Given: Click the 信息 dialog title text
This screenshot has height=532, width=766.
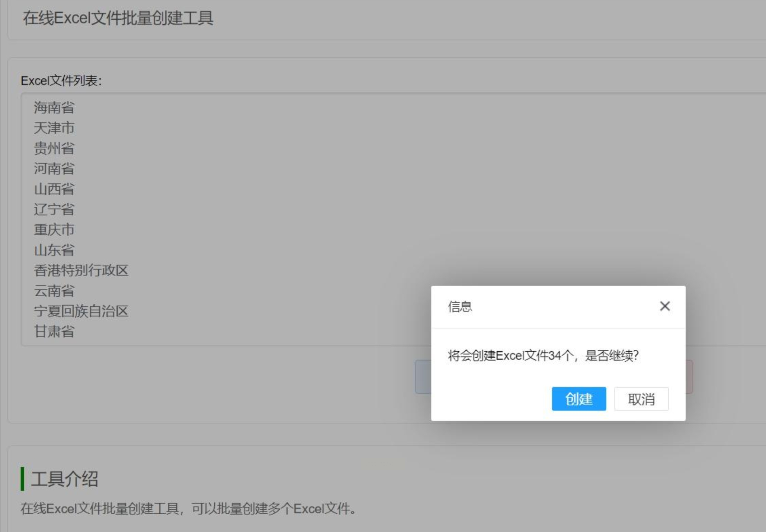Looking at the screenshot, I should tap(460, 307).
